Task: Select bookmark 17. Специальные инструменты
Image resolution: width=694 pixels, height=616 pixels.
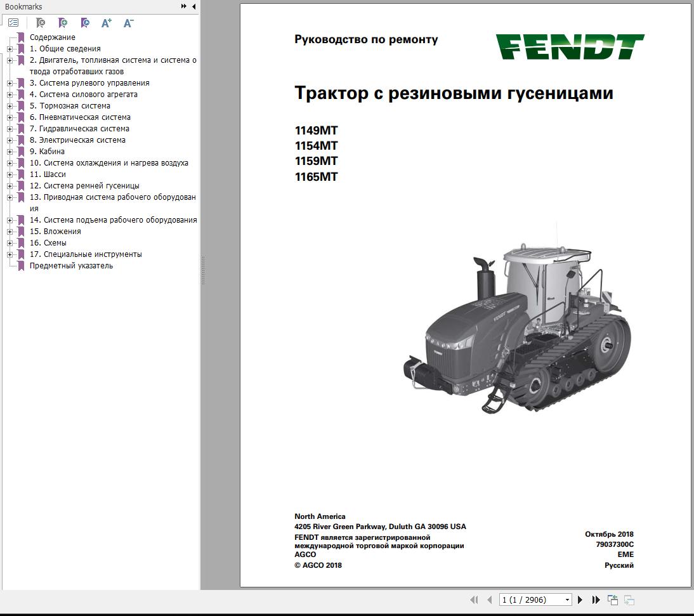Action: pyautogui.click(x=86, y=254)
